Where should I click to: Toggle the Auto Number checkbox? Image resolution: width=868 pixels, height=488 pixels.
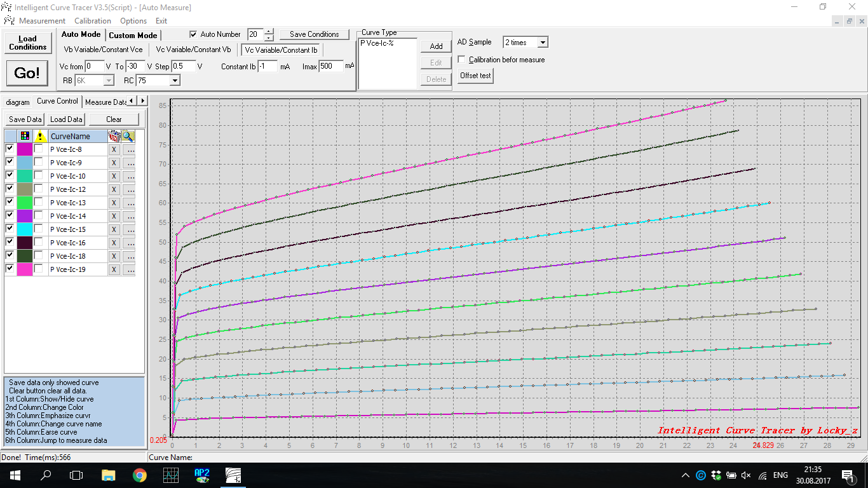(194, 34)
